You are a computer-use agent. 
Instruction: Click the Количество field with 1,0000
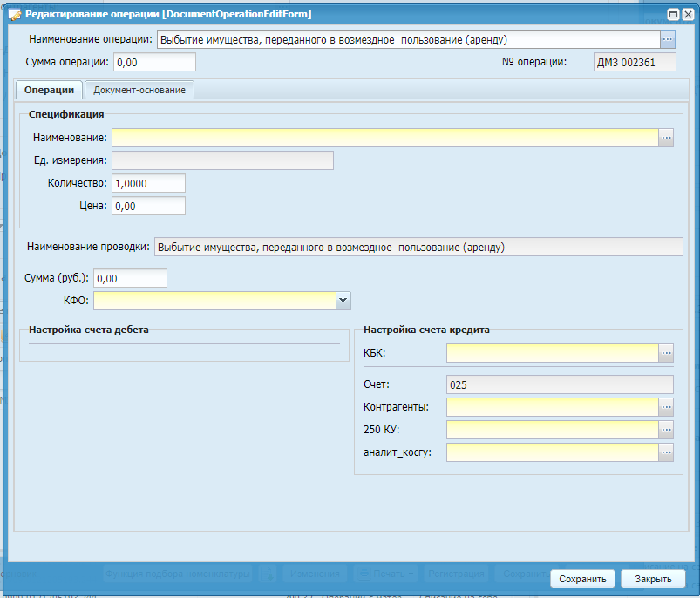pyautogui.click(x=149, y=183)
